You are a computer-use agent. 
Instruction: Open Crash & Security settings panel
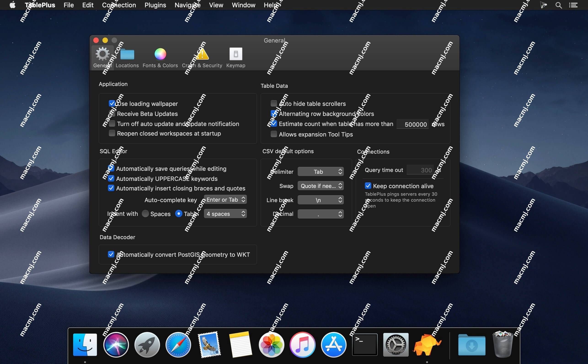(202, 57)
